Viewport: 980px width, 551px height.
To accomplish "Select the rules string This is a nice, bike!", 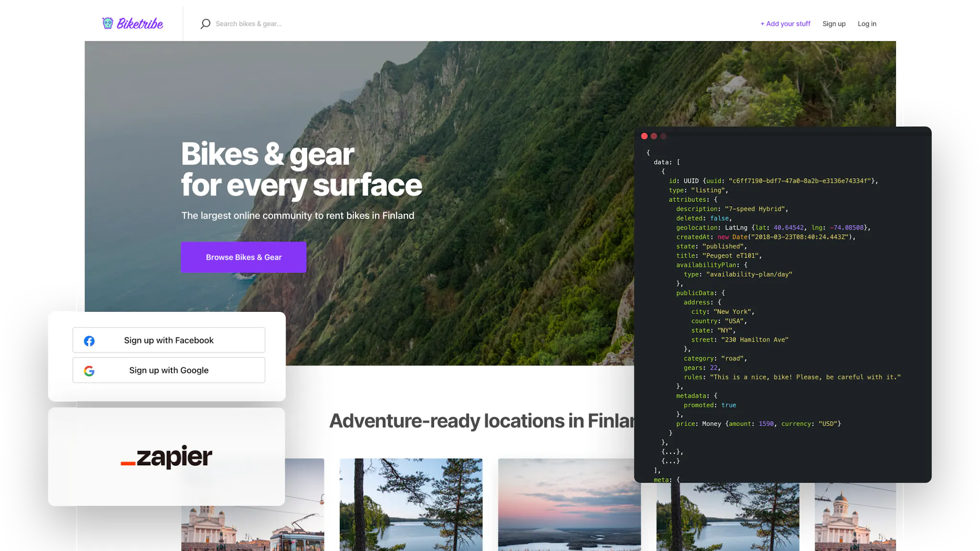I will point(805,377).
